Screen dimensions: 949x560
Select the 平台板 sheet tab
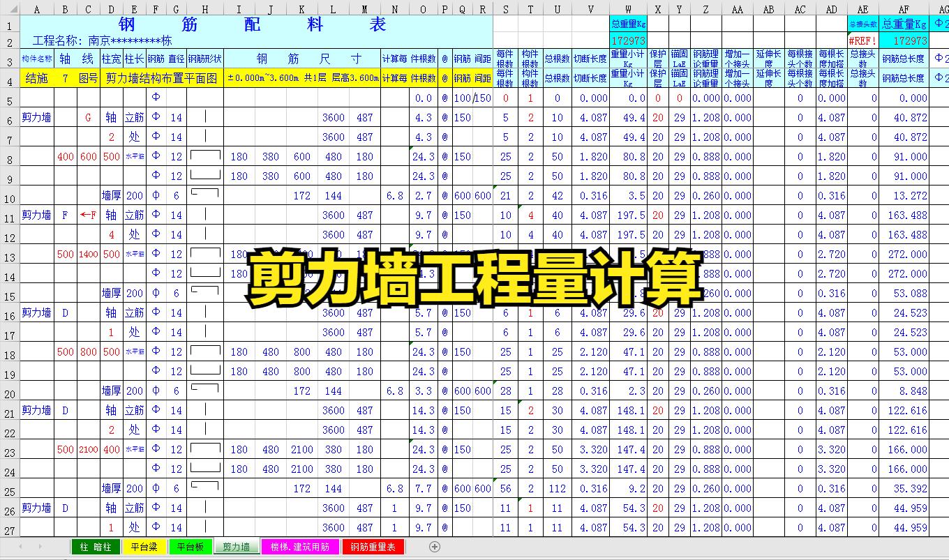[x=190, y=547]
